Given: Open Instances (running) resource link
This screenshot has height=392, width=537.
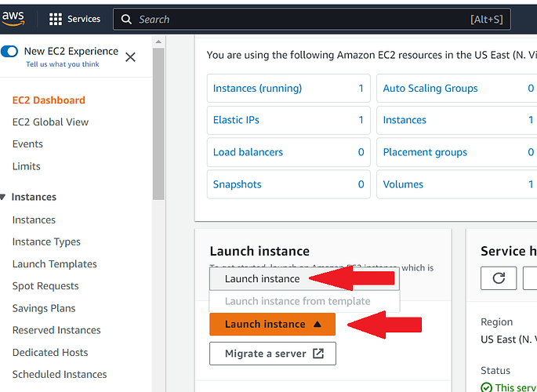Looking at the screenshot, I should pyautogui.click(x=257, y=89).
